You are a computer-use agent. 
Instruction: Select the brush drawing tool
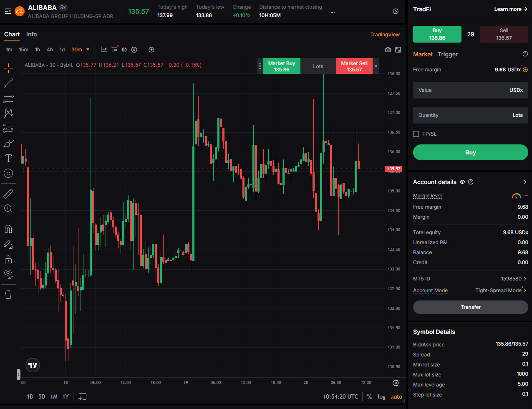pyautogui.click(x=8, y=143)
